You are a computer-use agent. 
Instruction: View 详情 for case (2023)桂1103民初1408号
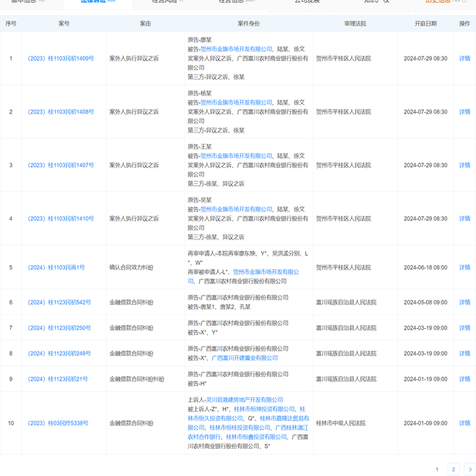point(464,112)
